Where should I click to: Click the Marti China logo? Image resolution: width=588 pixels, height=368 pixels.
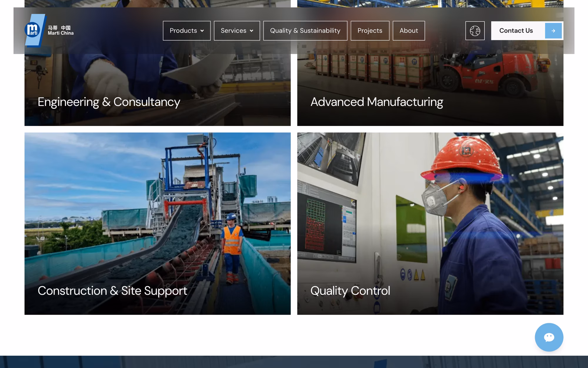tap(49, 31)
